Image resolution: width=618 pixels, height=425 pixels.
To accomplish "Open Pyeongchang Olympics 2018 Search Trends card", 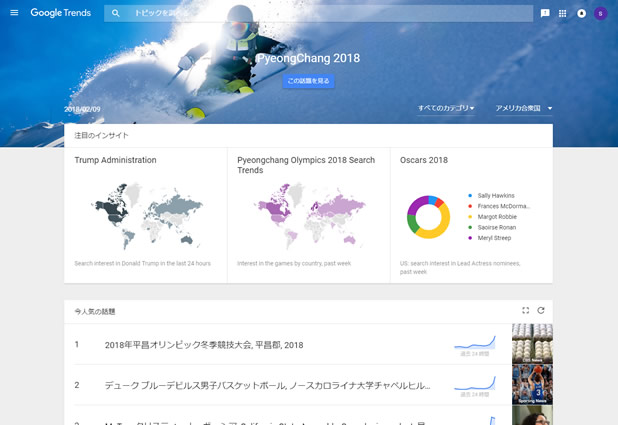I will [306, 165].
